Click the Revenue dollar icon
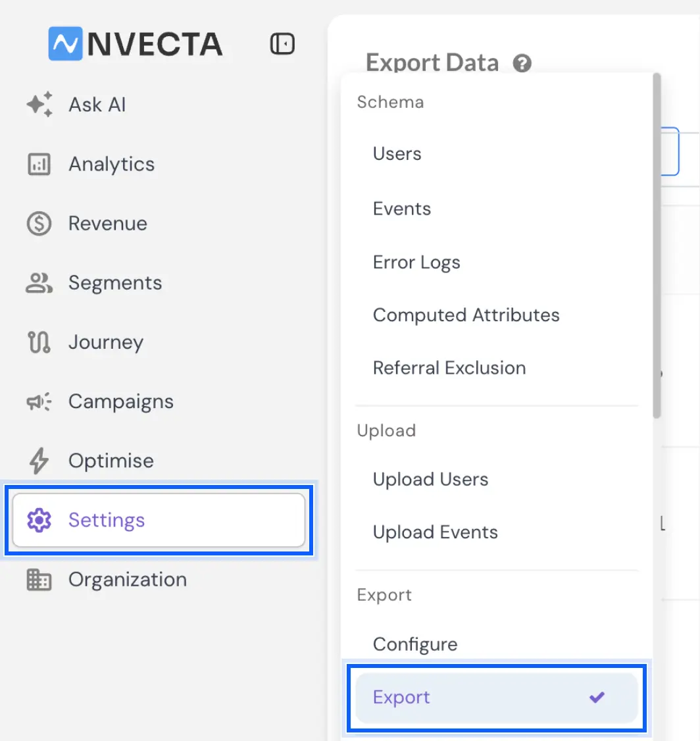This screenshot has height=741, width=700. pos(39,224)
